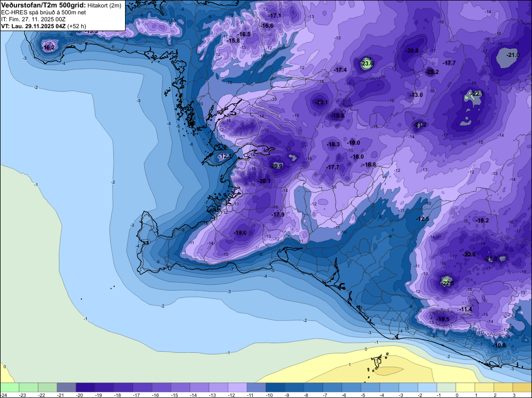Select the grey legend swatch labeled -21
This screenshot has width=532, height=398.
pos(66,387)
